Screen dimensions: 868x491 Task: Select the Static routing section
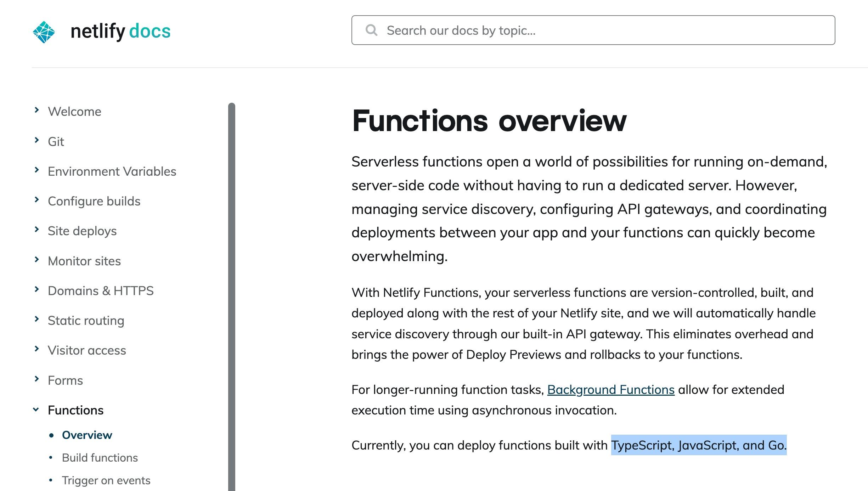click(x=86, y=320)
